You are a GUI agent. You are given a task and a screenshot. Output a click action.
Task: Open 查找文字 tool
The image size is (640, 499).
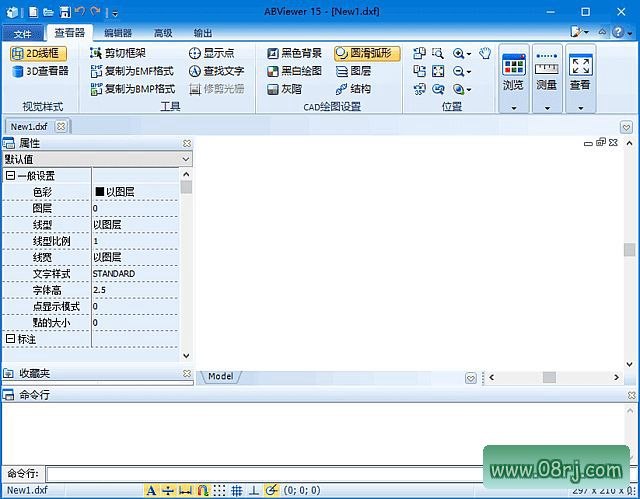click(216, 71)
